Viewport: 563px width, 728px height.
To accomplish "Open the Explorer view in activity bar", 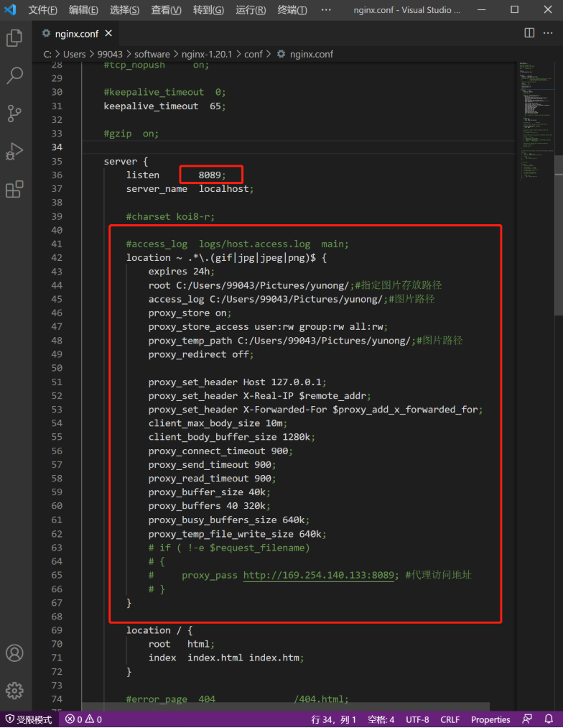I will pyautogui.click(x=14, y=37).
